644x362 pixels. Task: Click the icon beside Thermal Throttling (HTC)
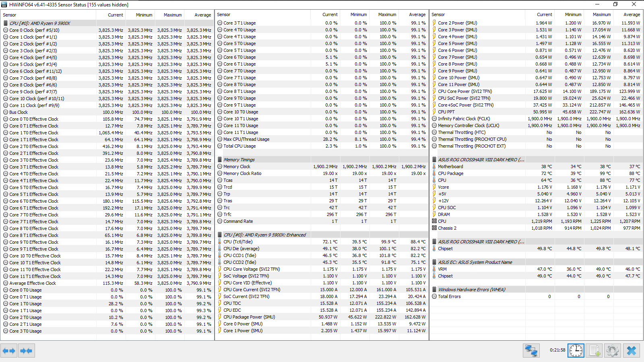click(x=434, y=132)
